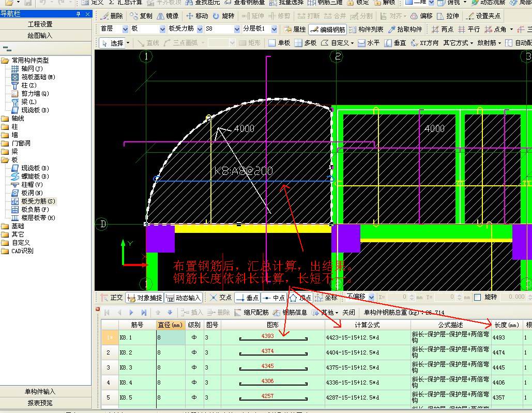Viewport: 532px width, 413px height.
Task: Open 放射筋 layout option
Action: (x=489, y=43)
